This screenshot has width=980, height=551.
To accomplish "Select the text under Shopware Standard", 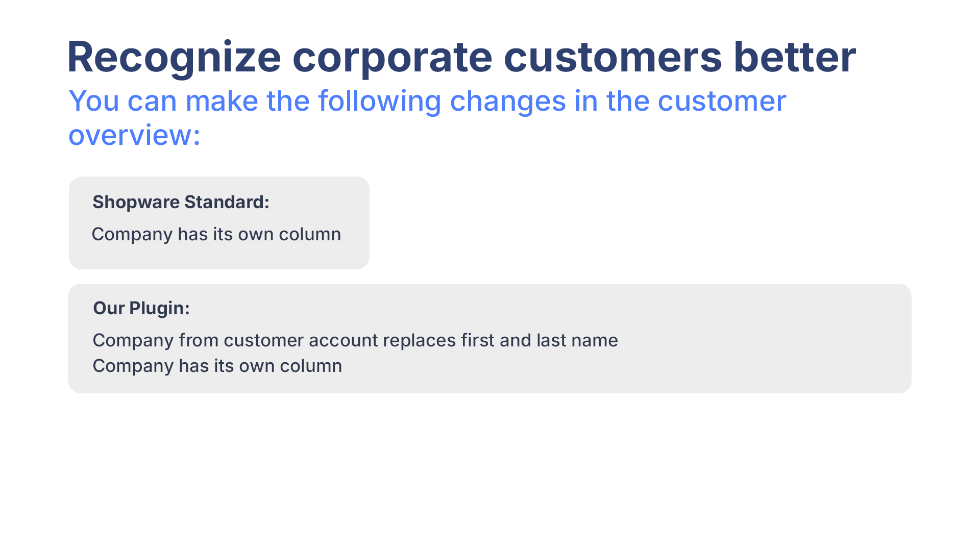I will coord(216,234).
